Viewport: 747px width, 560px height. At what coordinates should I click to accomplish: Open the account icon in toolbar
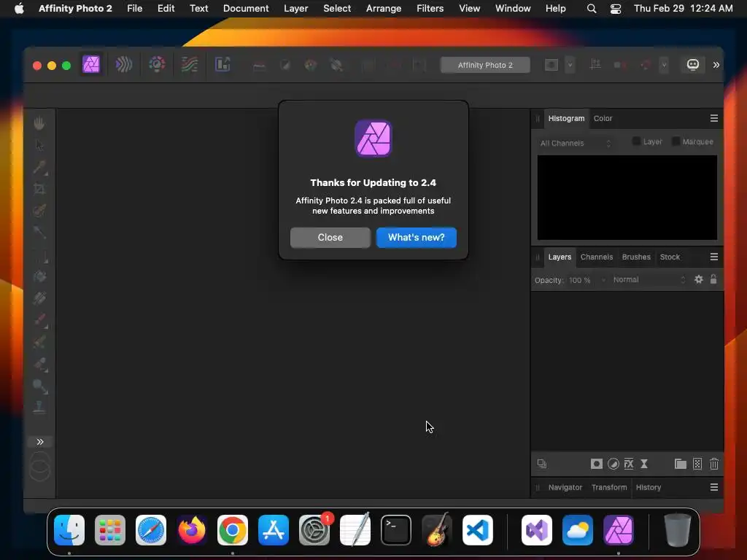click(693, 64)
